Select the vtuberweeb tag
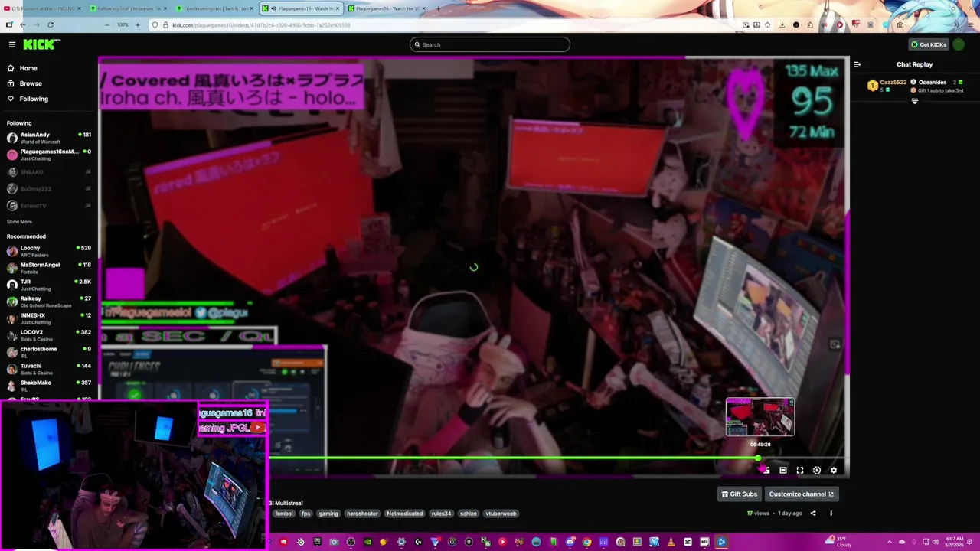Screen dimensions: 980x551 501,514
